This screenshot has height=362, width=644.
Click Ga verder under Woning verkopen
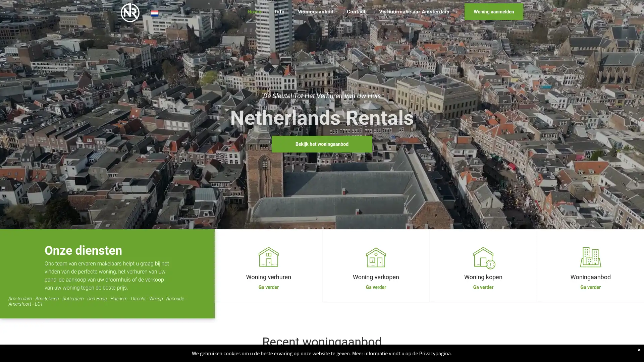pos(376,287)
